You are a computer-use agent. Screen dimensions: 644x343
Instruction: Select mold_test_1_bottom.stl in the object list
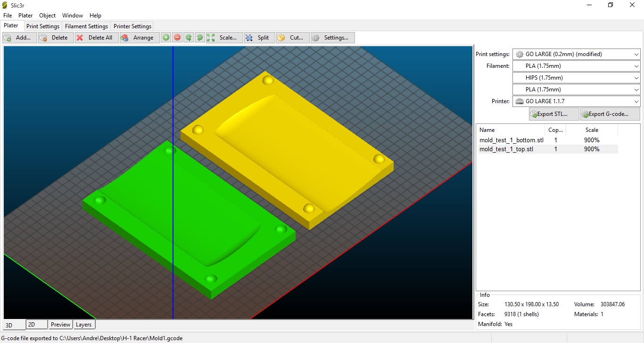point(511,140)
